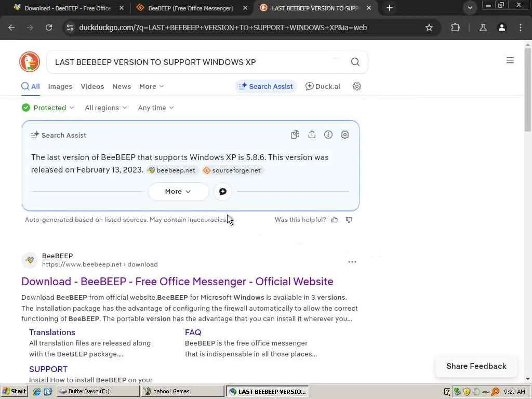Click the DuckDuckGo logo

pos(30,62)
